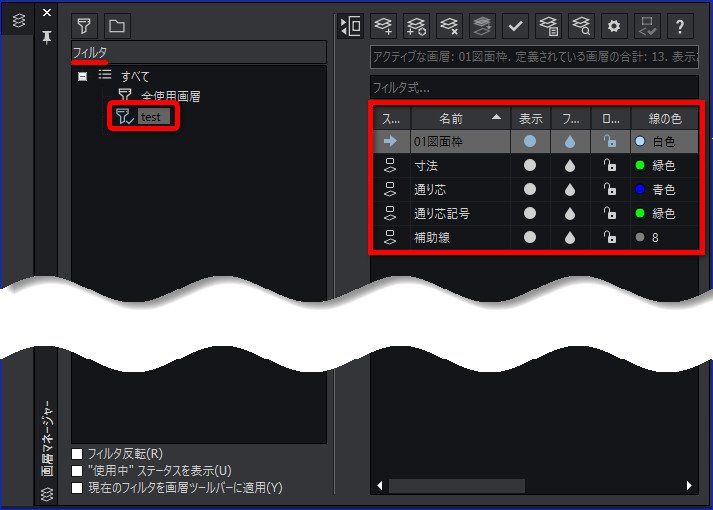Toggle visibility of 寸法 layer
The width and height of the screenshot is (713, 510).
pyautogui.click(x=530, y=165)
